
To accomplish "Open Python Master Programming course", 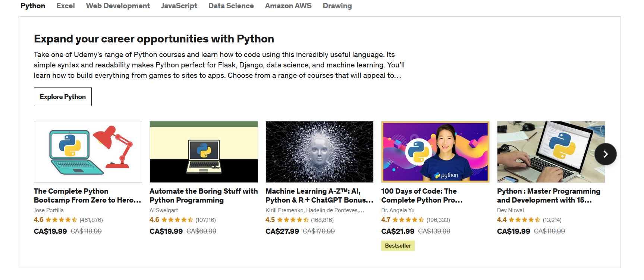I will [549, 195].
